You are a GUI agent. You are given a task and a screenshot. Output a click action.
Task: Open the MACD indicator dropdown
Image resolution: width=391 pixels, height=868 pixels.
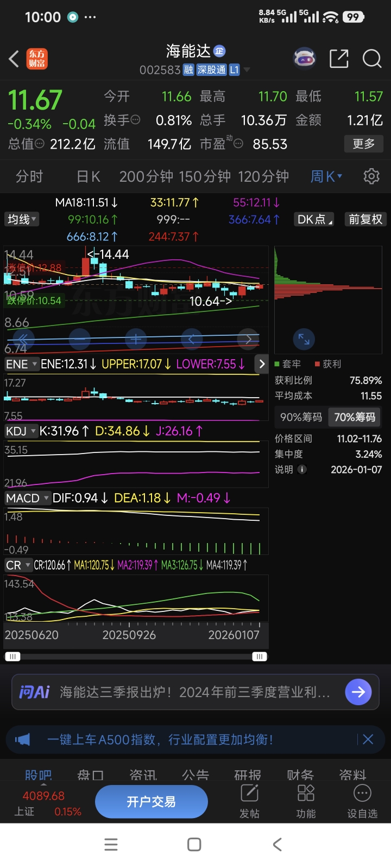[27, 498]
